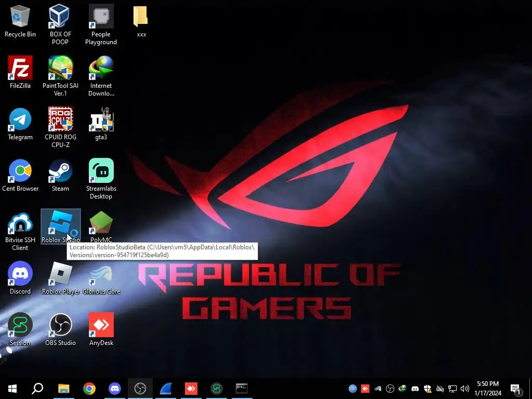Viewport: 532px width, 399px height.
Task: Switch to AnyDesk in the taskbar
Action: tap(191, 389)
